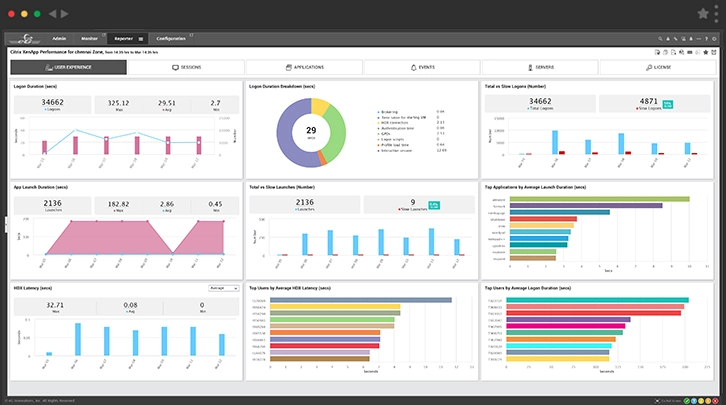The image size is (726, 405).
Task: Click the first save/export icon in report toolbar
Action: tap(657, 52)
